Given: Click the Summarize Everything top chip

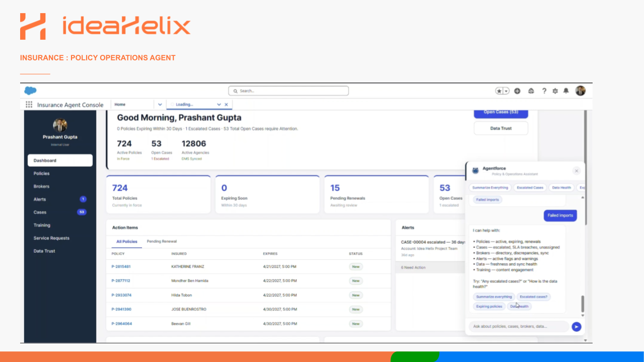Looking at the screenshot, I should point(490,188).
